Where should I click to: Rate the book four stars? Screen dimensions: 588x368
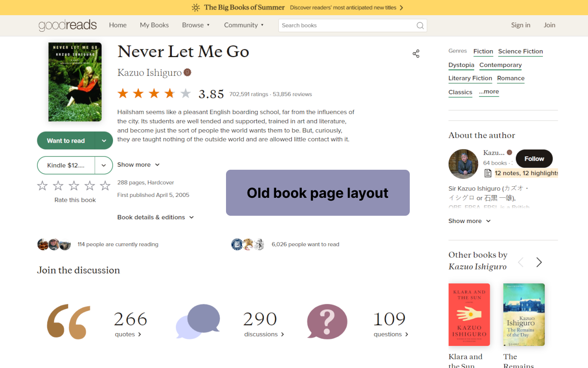click(x=90, y=185)
